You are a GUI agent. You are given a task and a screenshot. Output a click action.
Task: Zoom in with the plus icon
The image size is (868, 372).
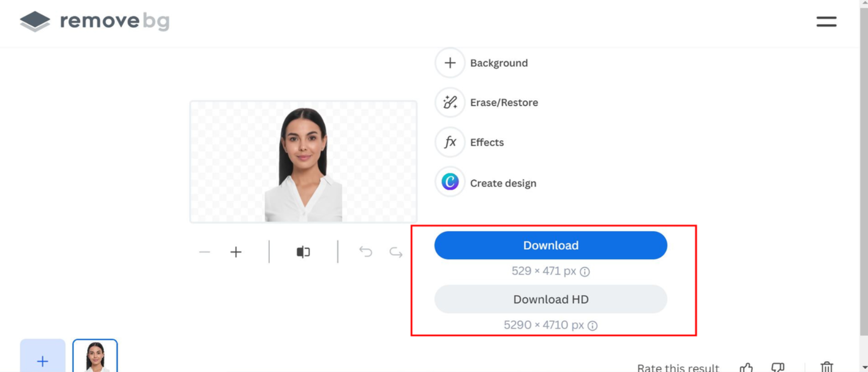coord(236,252)
